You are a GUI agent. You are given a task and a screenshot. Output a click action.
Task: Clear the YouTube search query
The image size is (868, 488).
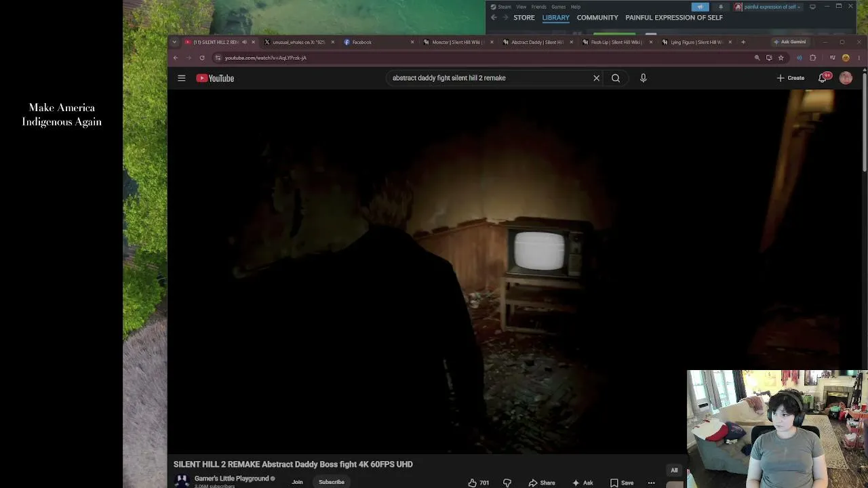pyautogui.click(x=597, y=78)
